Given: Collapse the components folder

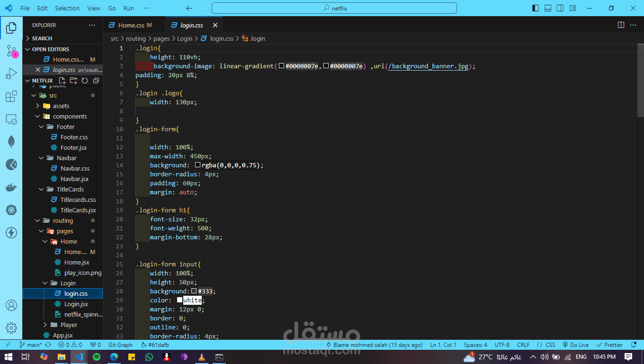Looking at the screenshot, I should pos(63,116).
